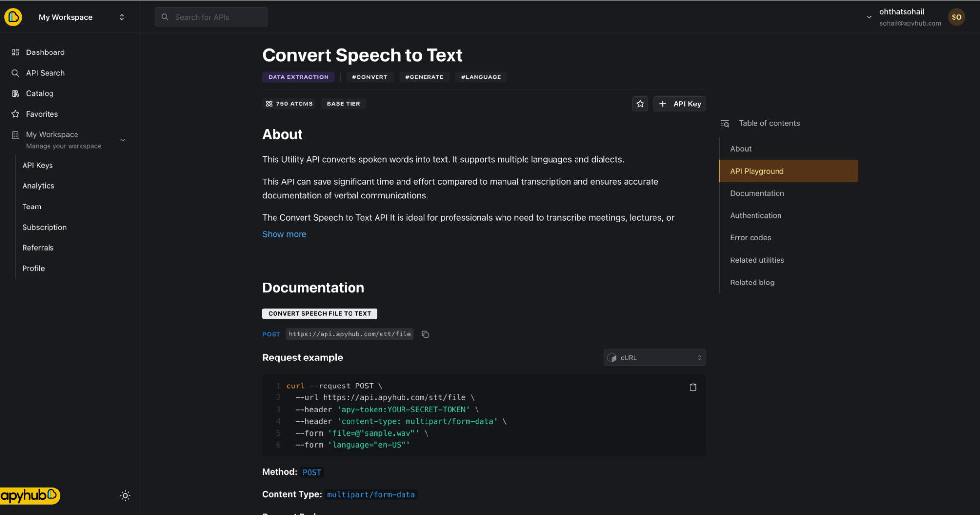Click the Catalog books icon

(15, 94)
